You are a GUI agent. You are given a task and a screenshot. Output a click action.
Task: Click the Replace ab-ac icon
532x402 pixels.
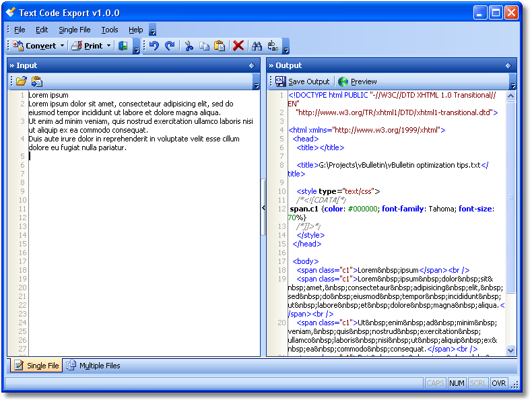pos(273,46)
